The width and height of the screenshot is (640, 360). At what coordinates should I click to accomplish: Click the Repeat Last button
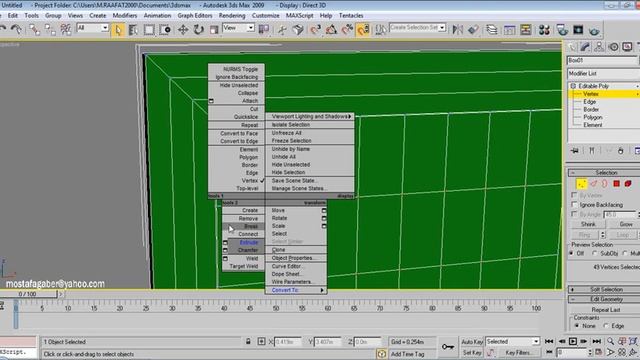point(606,310)
